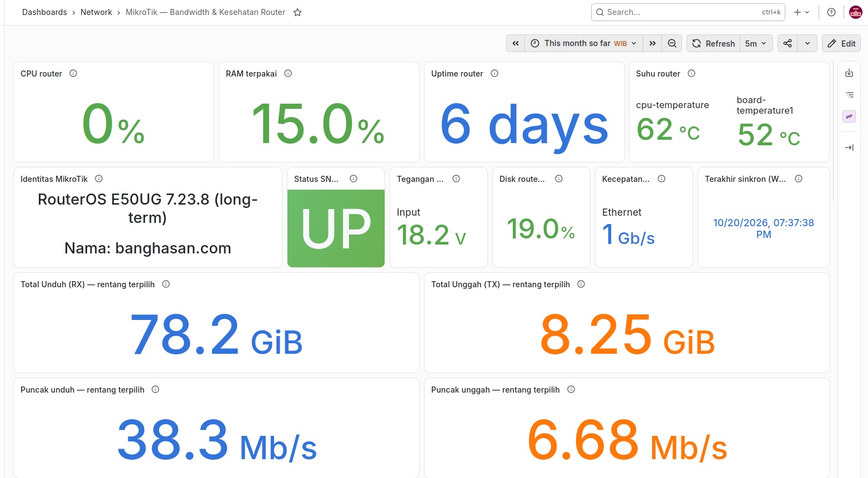Click the Refresh button
The height and width of the screenshot is (478, 868).
click(714, 43)
